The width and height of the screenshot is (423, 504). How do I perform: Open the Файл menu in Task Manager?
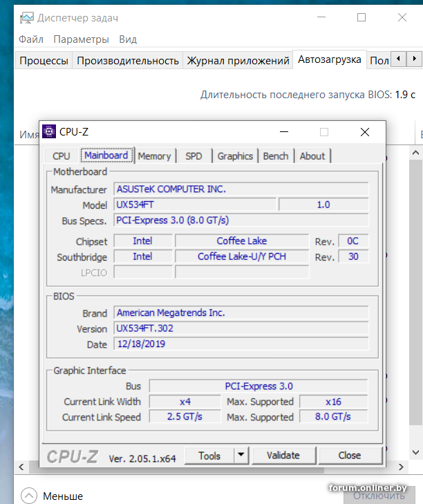pyautogui.click(x=31, y=39)
